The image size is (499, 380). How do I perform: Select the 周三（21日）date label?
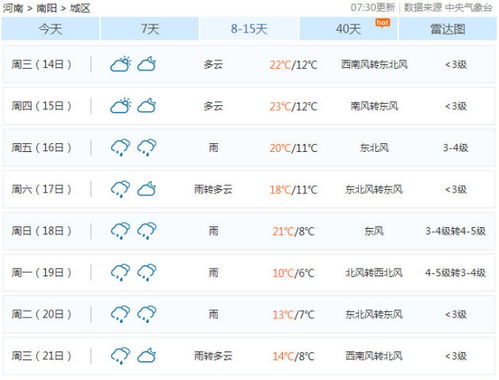click(x=41, y=356)
